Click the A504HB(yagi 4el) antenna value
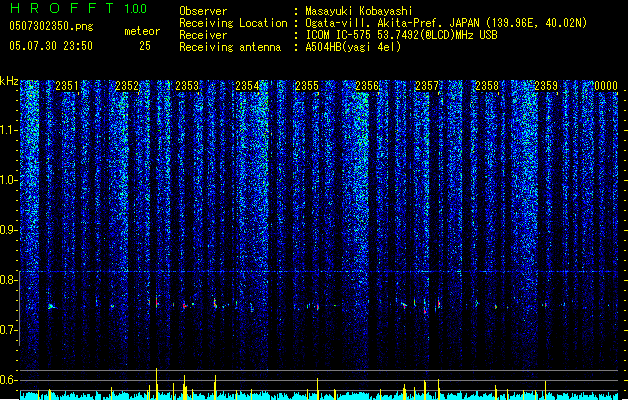Viewport: 629px width, 400px height. pyautogui.click(x=353, y=47)
